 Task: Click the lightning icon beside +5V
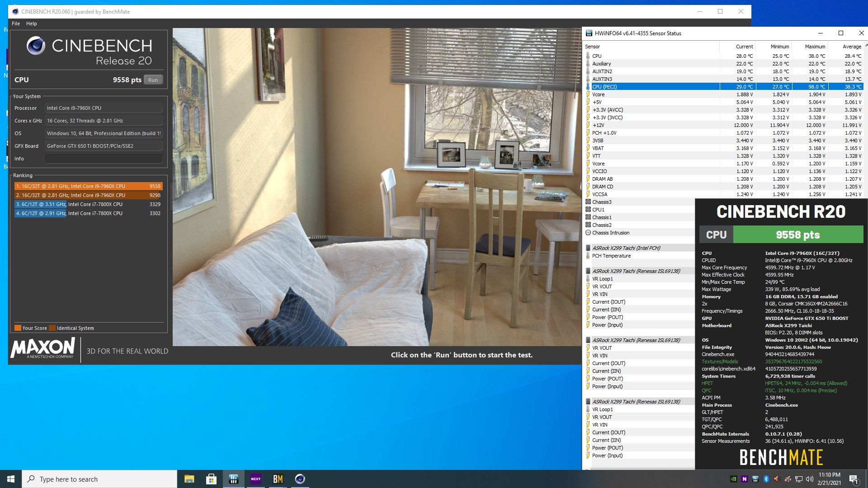coord(588,102)
